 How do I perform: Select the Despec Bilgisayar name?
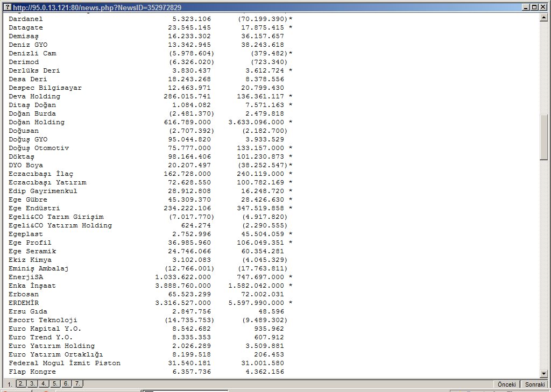[45, 88]
